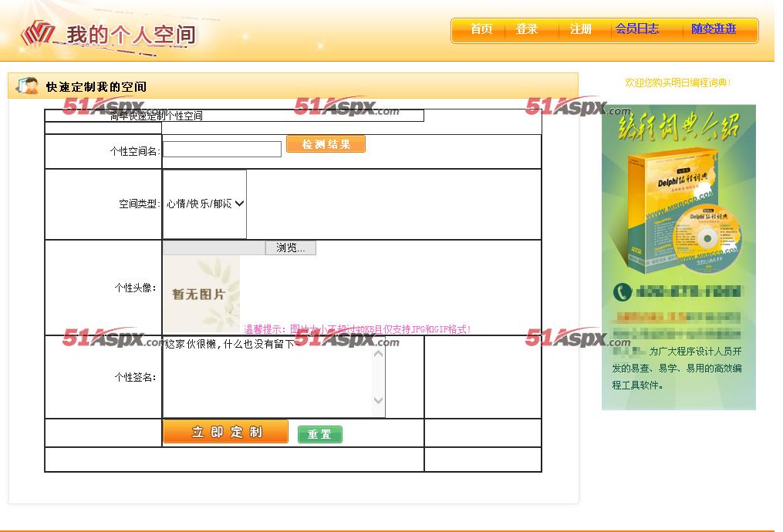This screenshot has height=532, width=783.
Task: Open the 编程词典介绍 advertisement banner
Action: [679, 257]
